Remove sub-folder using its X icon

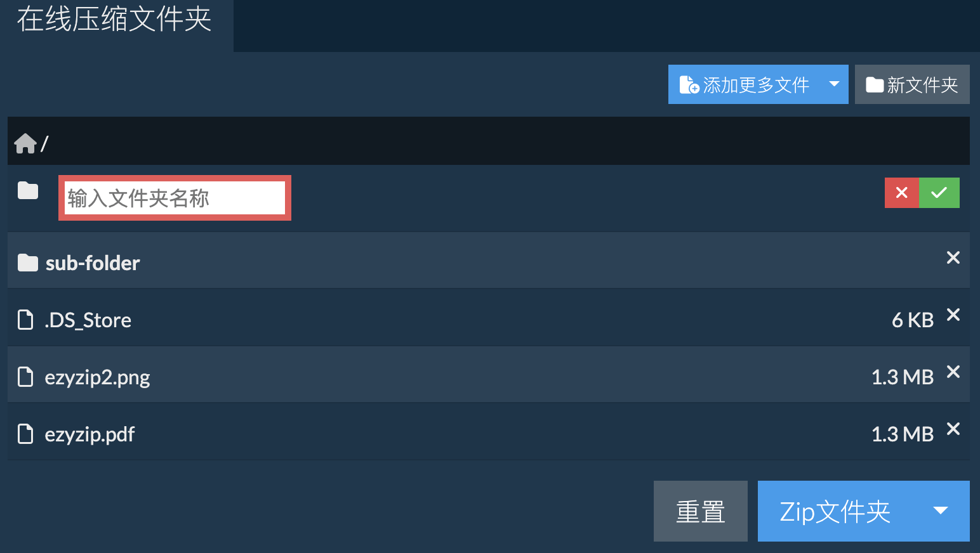click(953, 257)
